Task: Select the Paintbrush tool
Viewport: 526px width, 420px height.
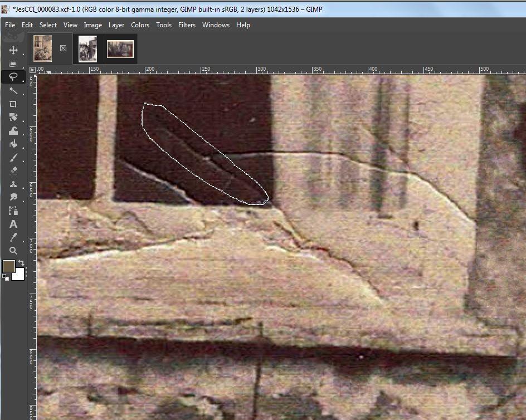Action: coord(13,158)
